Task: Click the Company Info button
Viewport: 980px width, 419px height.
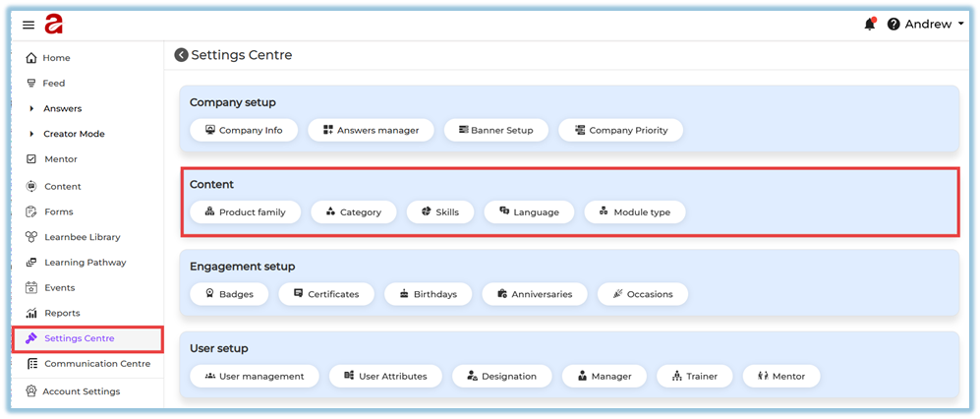Action: click(243, 130)
